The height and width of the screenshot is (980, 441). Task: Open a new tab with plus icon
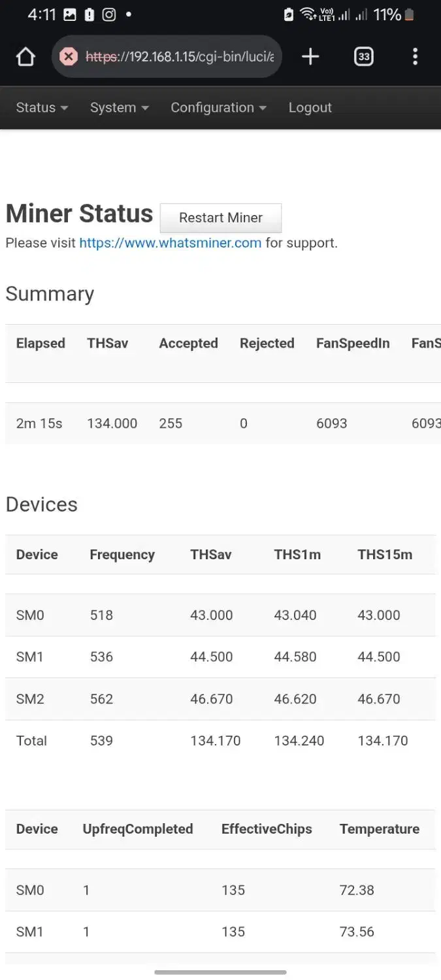(310, 57)
